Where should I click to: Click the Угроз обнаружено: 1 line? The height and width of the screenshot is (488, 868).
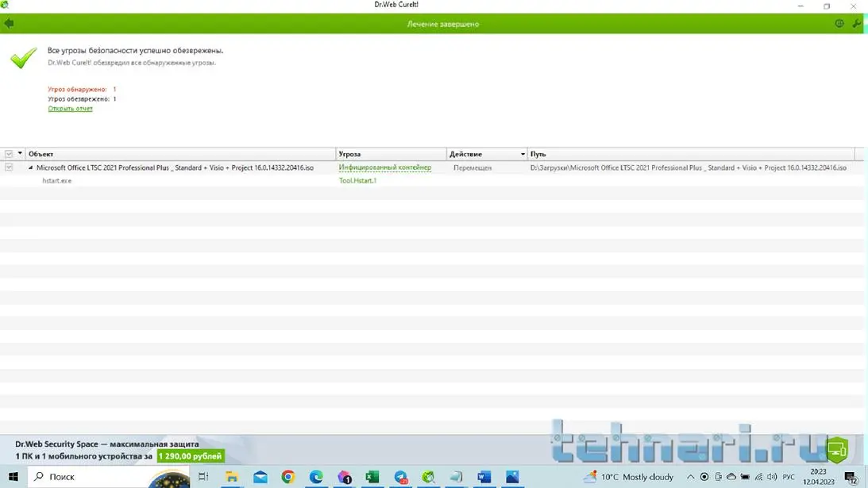click(82, 89)
